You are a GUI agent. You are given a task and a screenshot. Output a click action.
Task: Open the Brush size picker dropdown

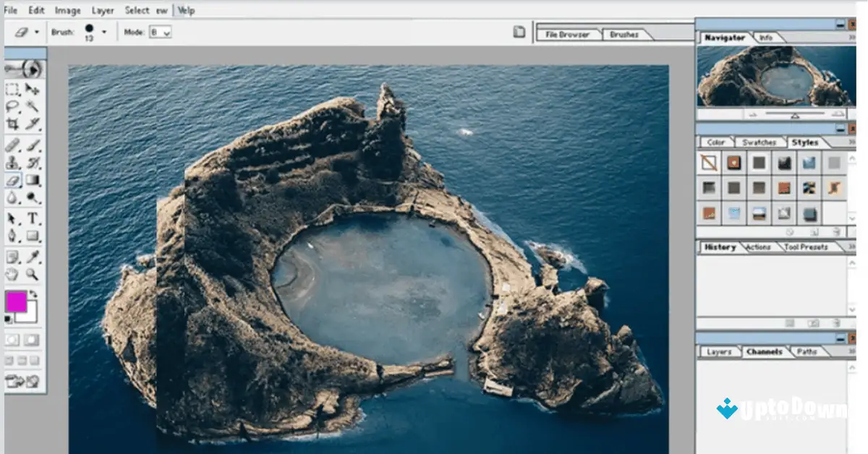point(103,32)
